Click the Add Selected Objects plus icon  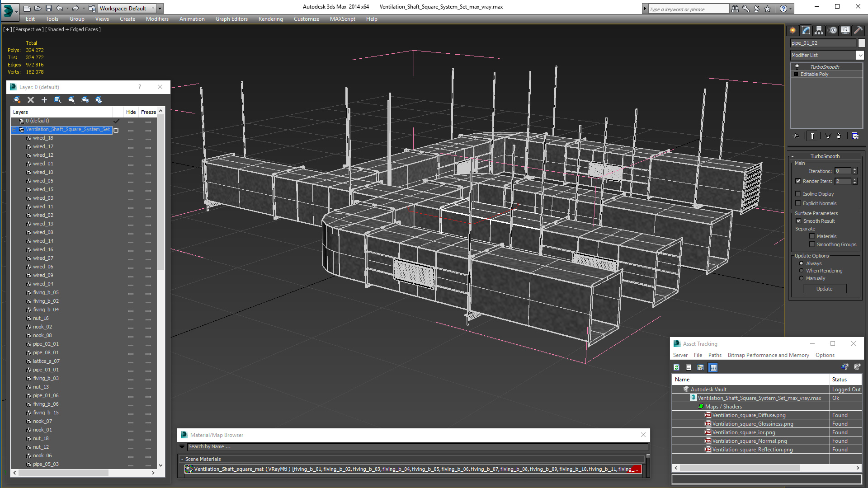tap(44, 100)
